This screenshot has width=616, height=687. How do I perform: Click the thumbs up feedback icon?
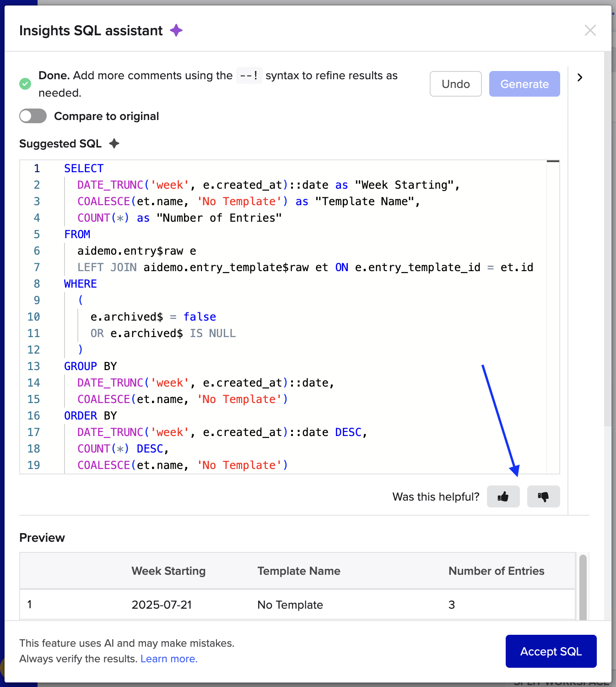point(503,496)
